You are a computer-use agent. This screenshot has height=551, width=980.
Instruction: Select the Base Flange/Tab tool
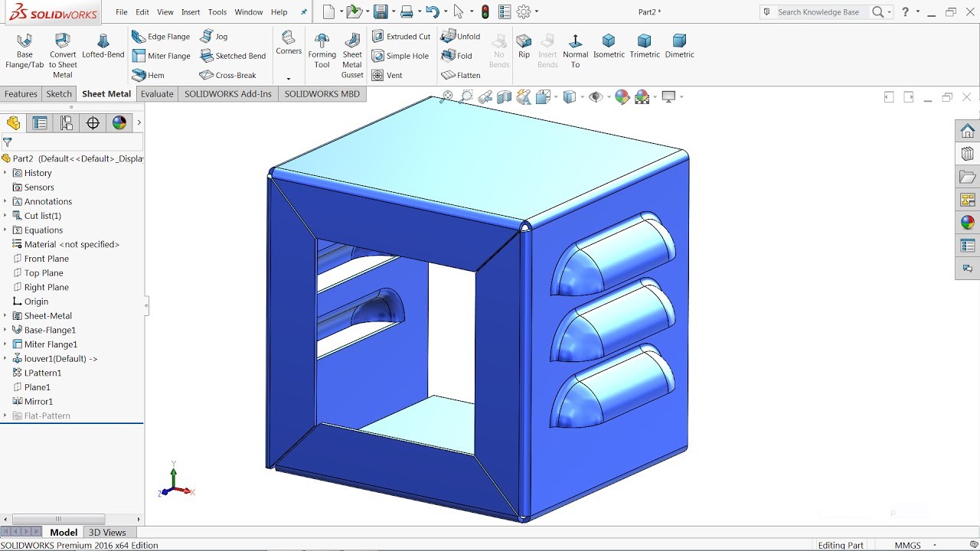click(x=24, y=51)
